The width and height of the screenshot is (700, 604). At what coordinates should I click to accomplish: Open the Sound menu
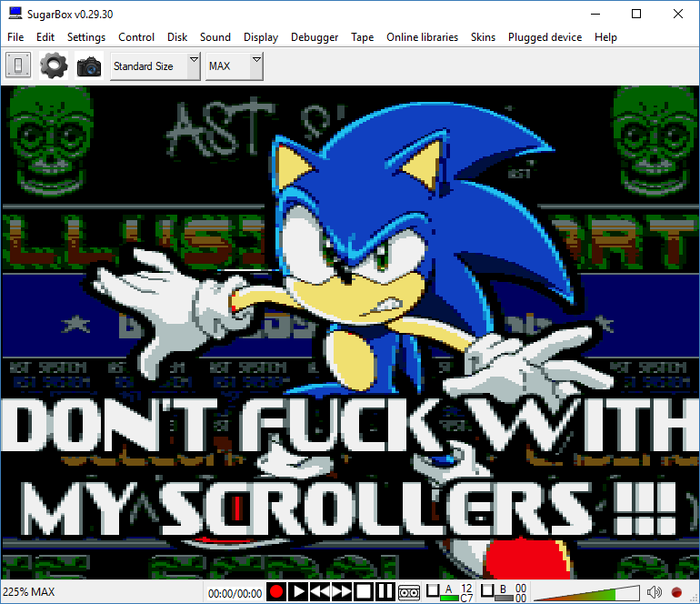pyautogui.click(x=215, y=37)
